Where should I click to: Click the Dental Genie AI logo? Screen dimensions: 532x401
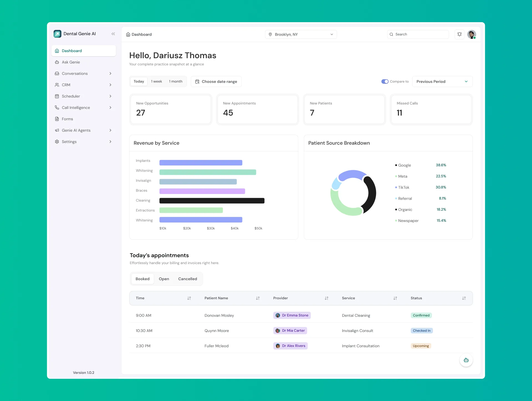57,34
